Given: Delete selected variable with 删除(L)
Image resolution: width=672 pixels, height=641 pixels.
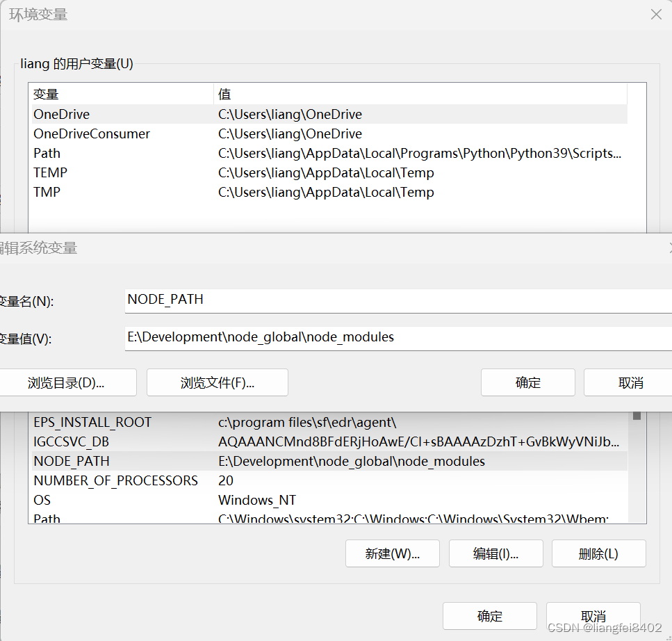Looking at the screenshot, I should pyautogui.click(x=598, y=553).
